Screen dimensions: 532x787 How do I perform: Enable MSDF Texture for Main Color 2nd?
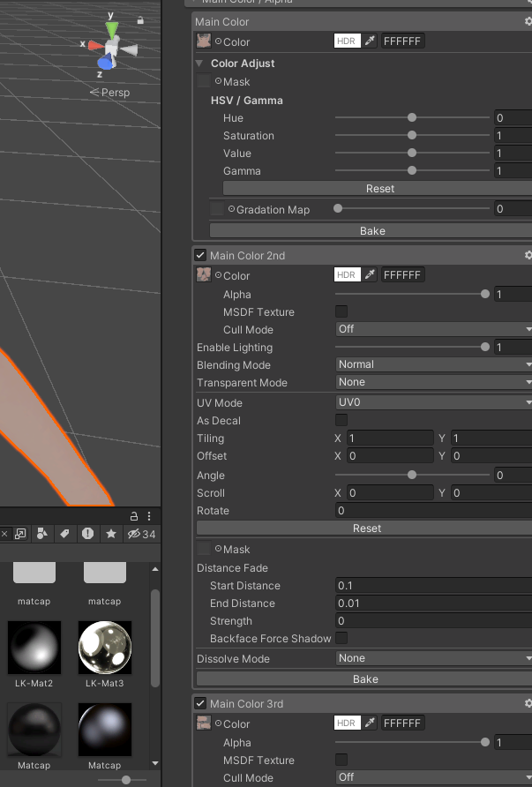click(x=341, y=311)
